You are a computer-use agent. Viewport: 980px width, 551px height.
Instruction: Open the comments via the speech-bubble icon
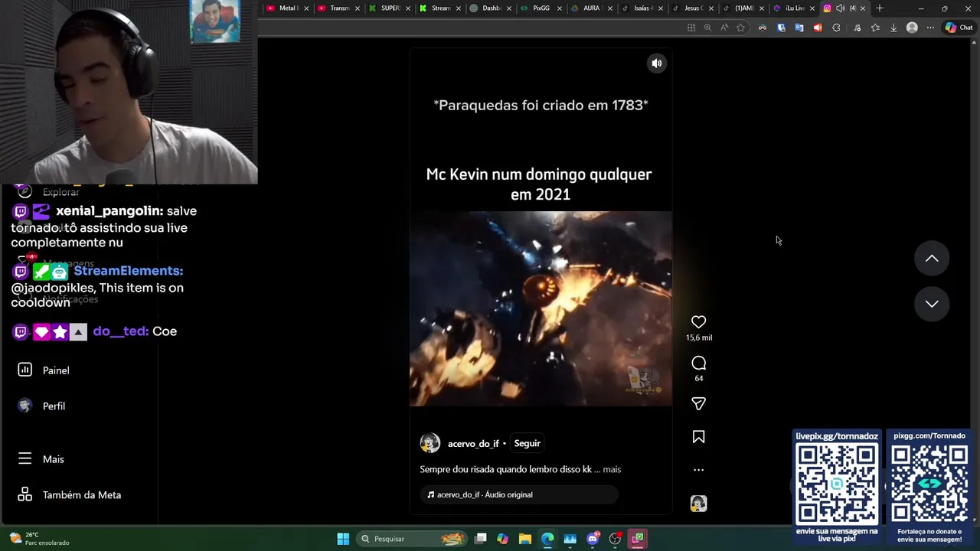point(698,363)
